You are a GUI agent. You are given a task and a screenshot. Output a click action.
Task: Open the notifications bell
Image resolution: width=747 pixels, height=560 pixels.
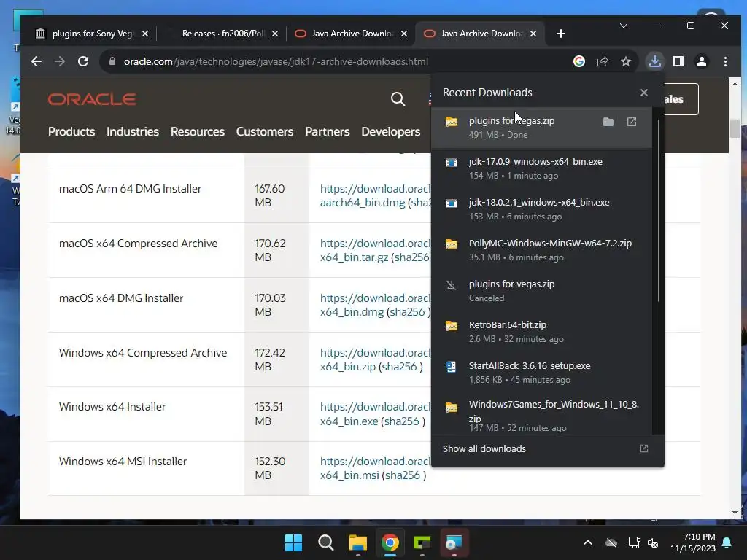click(727, 542)
